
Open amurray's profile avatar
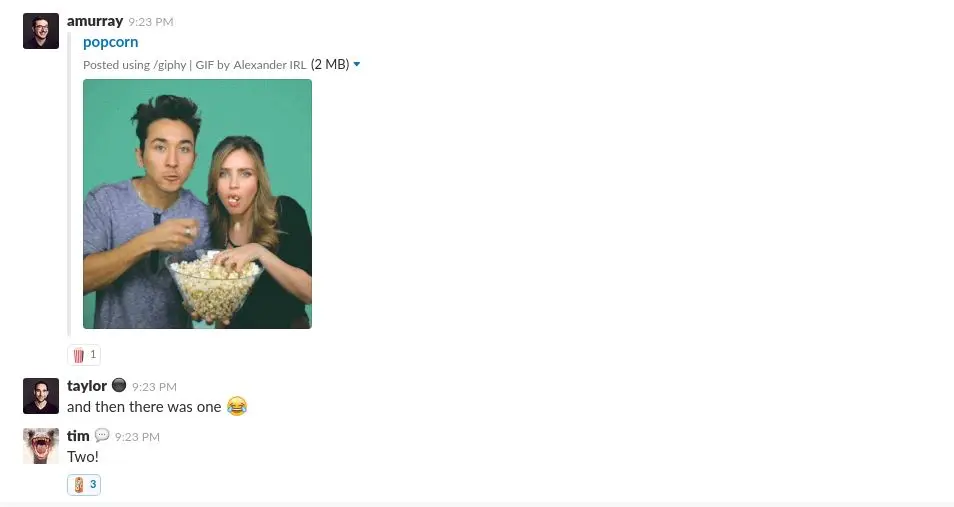[41, 31]
